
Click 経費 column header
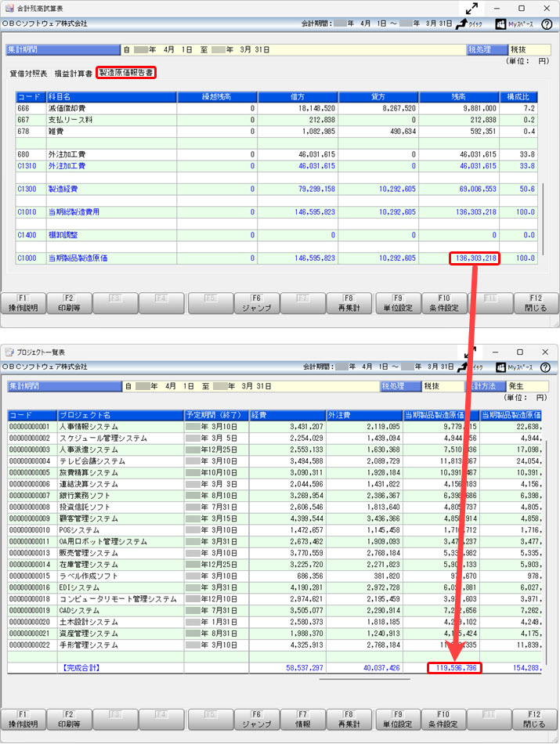[287, 415]
